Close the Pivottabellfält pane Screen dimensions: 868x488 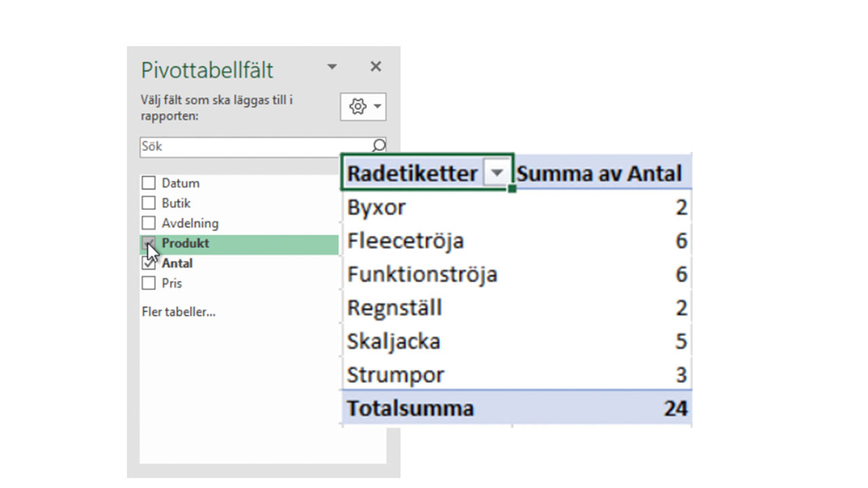point(376,66)
